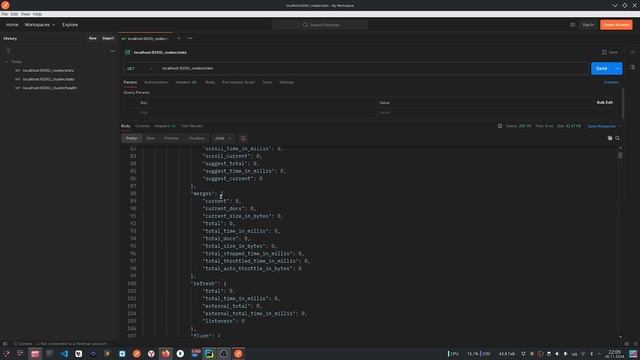Open the File menu

(4, 14)
